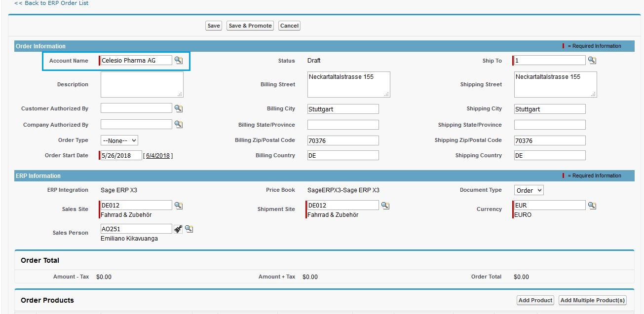Focus the Billing City field
Viewport: 644px width, 314px height.
343,109
